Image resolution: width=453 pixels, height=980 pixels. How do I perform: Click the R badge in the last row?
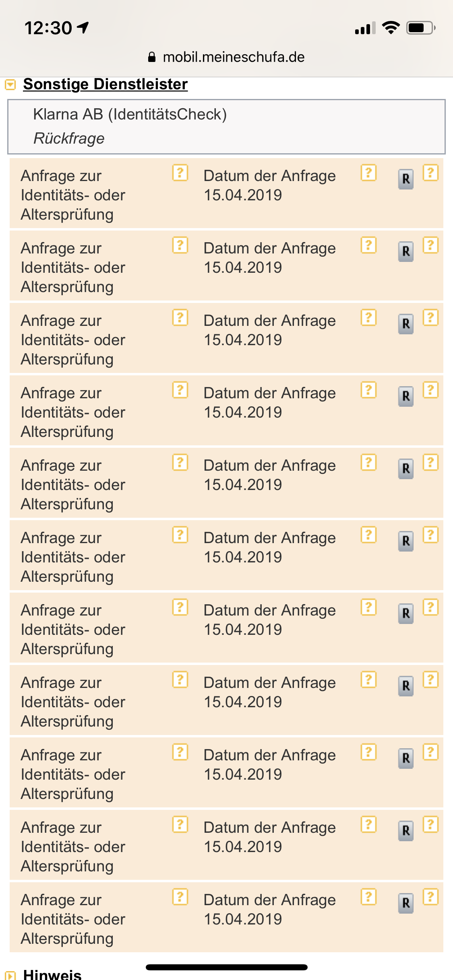pos(406,903)
